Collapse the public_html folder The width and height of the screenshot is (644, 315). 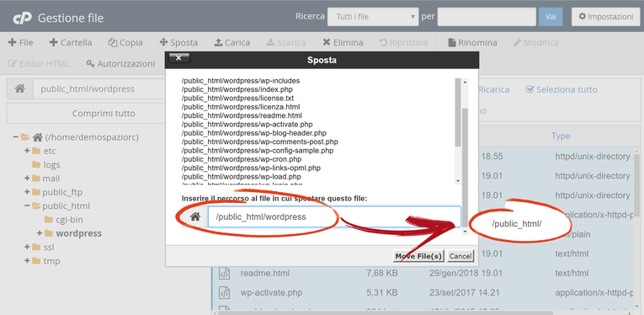pyautogui.click(x=27, y=206)
